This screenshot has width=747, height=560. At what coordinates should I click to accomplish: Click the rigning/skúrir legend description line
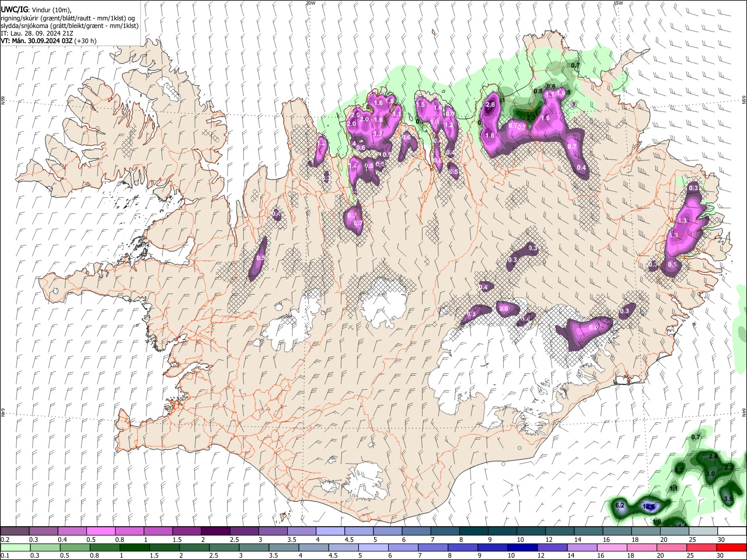(68, 18)
